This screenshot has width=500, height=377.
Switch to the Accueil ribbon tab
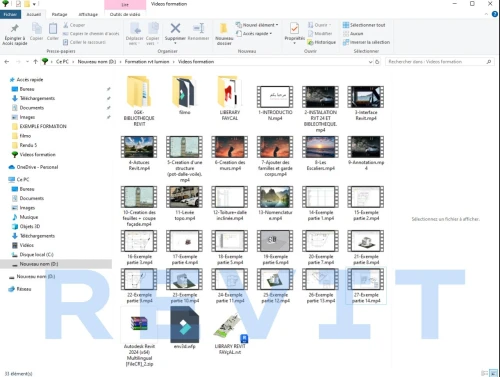click(34, 14)
